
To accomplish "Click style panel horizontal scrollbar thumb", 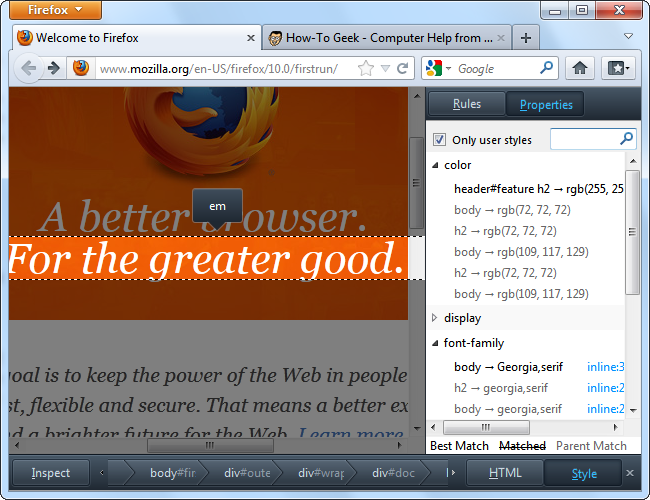I will click(486, 427).
